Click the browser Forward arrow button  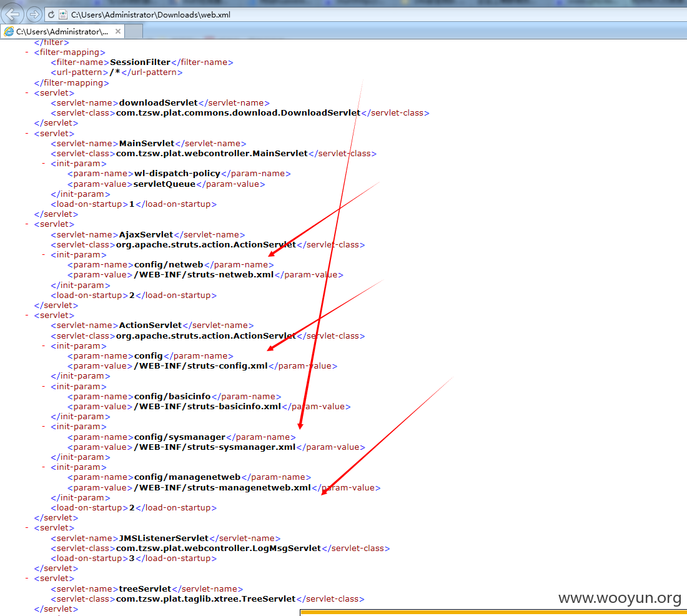33,14
